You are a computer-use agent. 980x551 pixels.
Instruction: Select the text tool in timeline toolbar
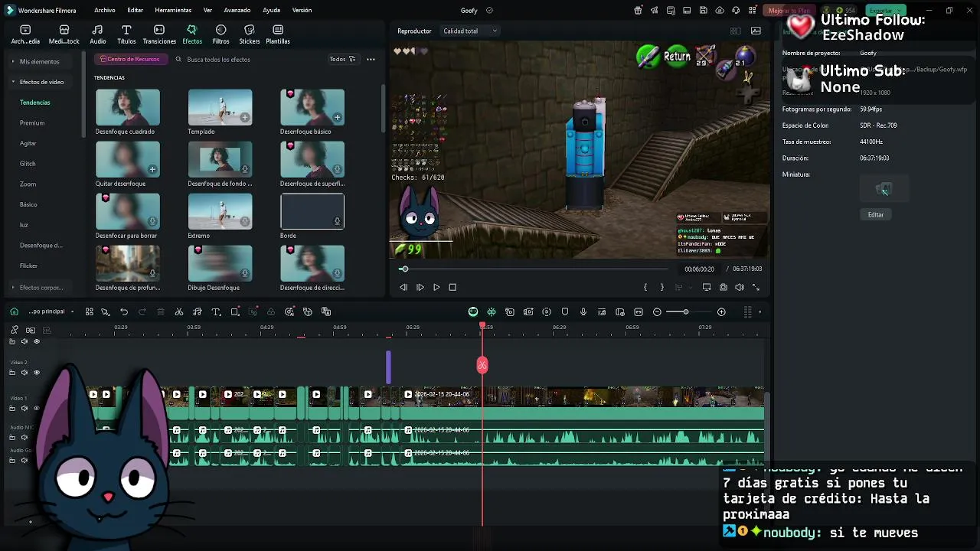coord(216,311)
